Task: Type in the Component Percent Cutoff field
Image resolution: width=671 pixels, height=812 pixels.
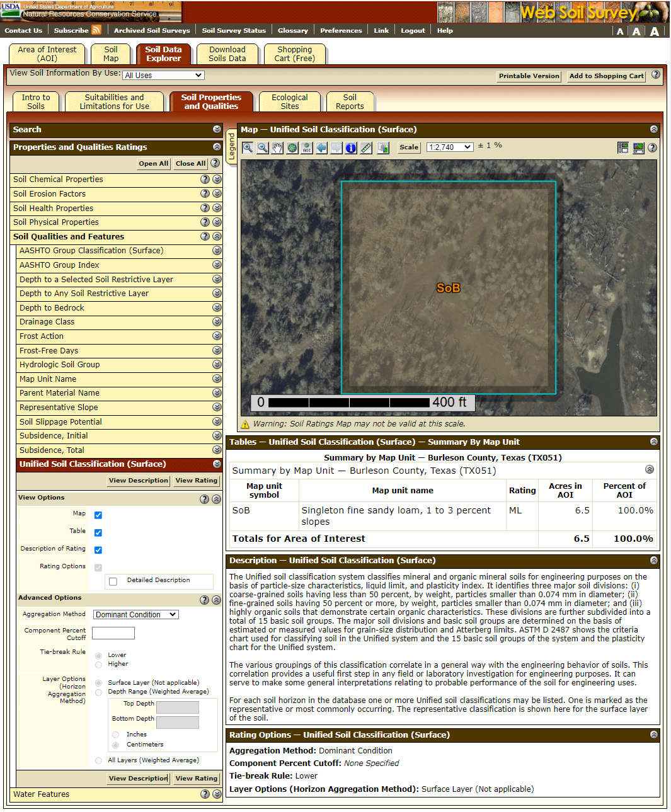Action: 113,633
